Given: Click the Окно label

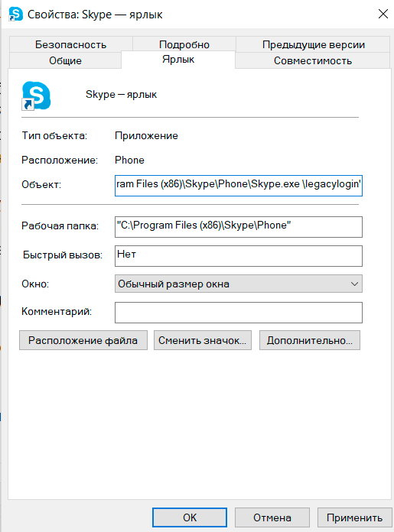Looking at the screenshot, I should [x=35, y=284].
